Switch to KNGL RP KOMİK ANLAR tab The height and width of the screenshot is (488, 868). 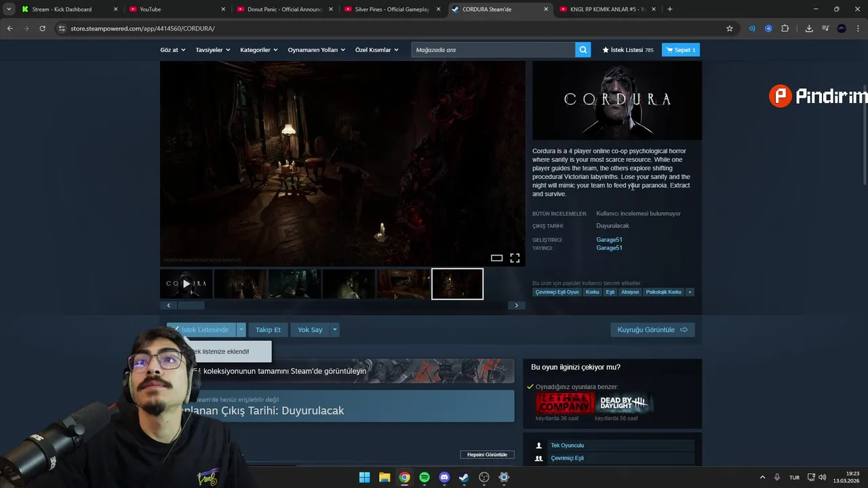click(x=607, y=9)
